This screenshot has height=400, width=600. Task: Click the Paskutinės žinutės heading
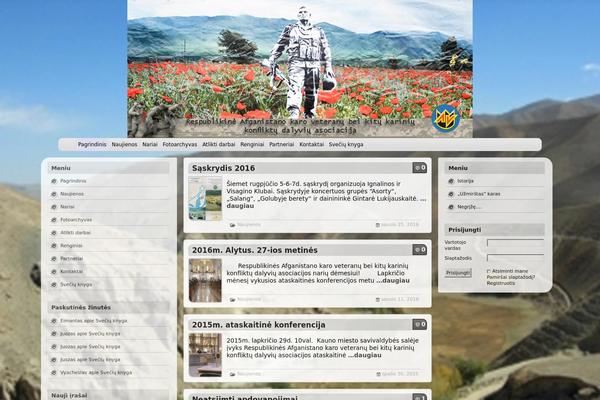[x=81, y=307]
